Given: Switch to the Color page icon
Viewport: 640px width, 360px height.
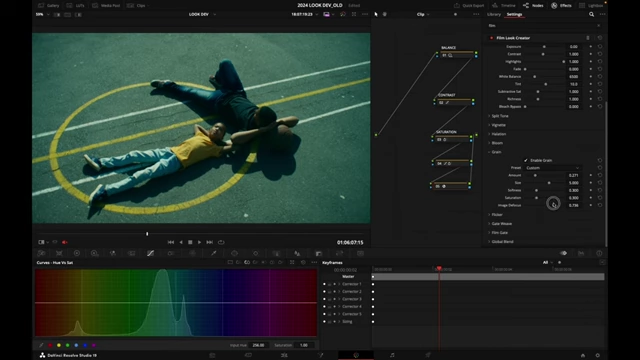Looking at the screenshot, I should [356, 355].
